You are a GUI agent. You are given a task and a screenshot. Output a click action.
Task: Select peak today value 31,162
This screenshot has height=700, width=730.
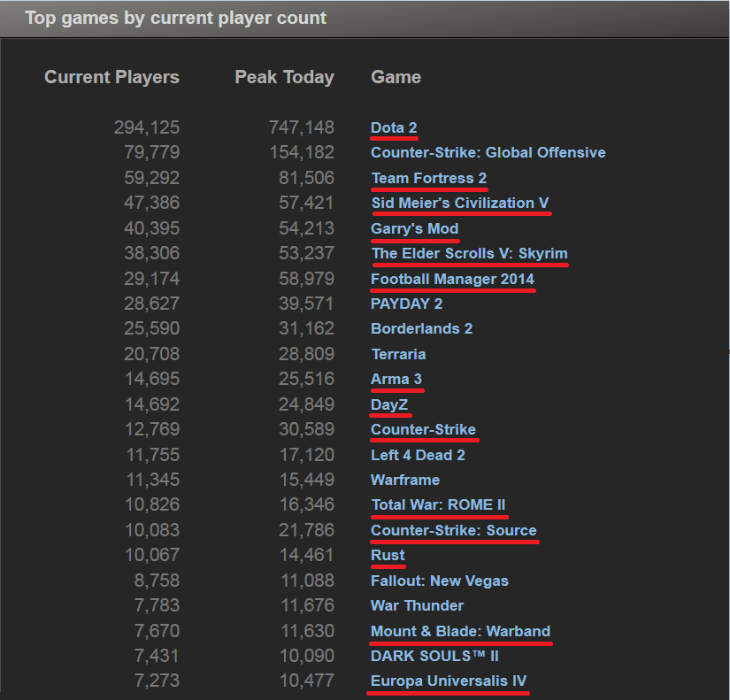click(x=306, y=328)
